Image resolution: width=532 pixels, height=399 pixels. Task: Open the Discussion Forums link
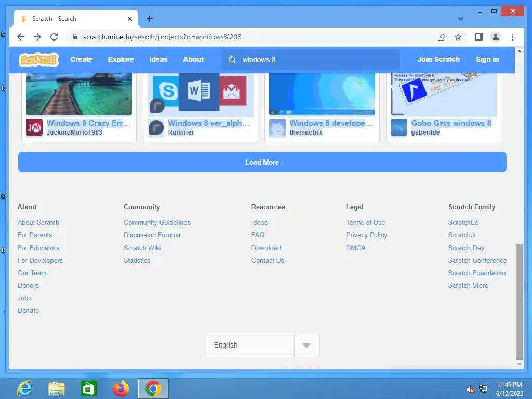pyautogui.click(x=152, y=235)
